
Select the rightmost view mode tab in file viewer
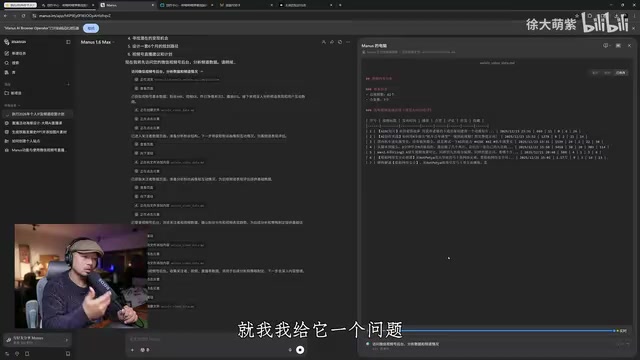point(620,73)
